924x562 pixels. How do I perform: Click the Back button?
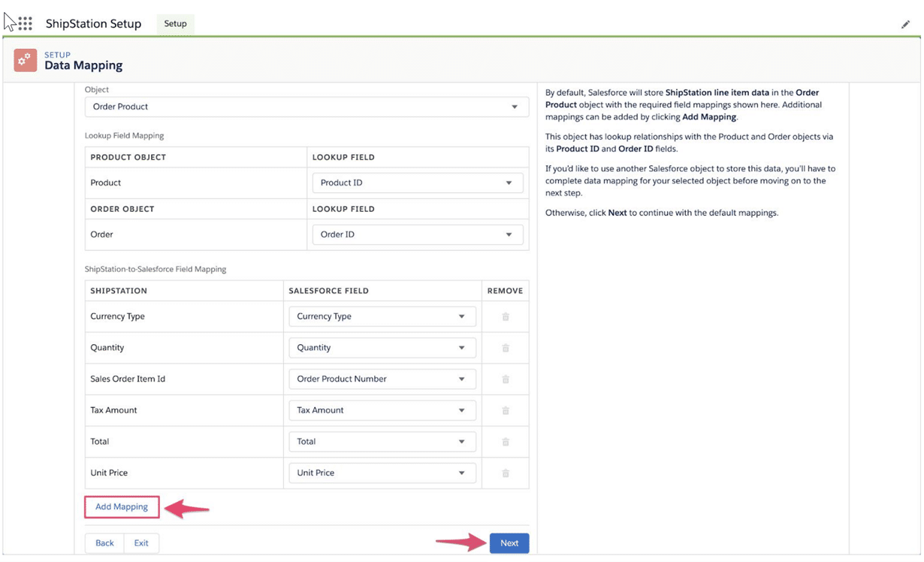tap(104, 543)
